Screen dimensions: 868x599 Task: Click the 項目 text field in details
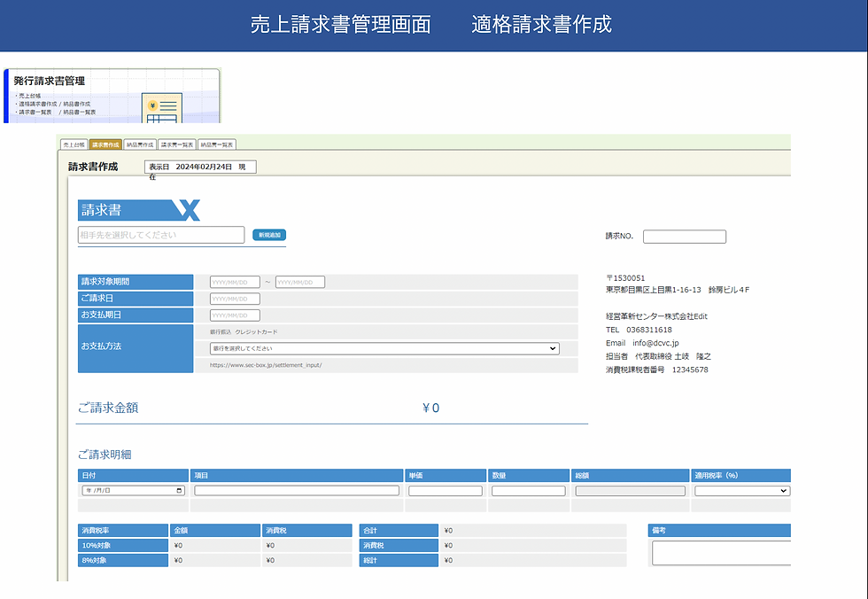[297, 491]
